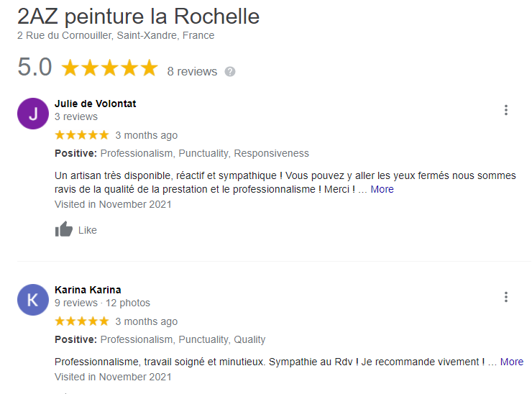Click the 2 Rue du Cornouiller address

click(x=116, y=35)
